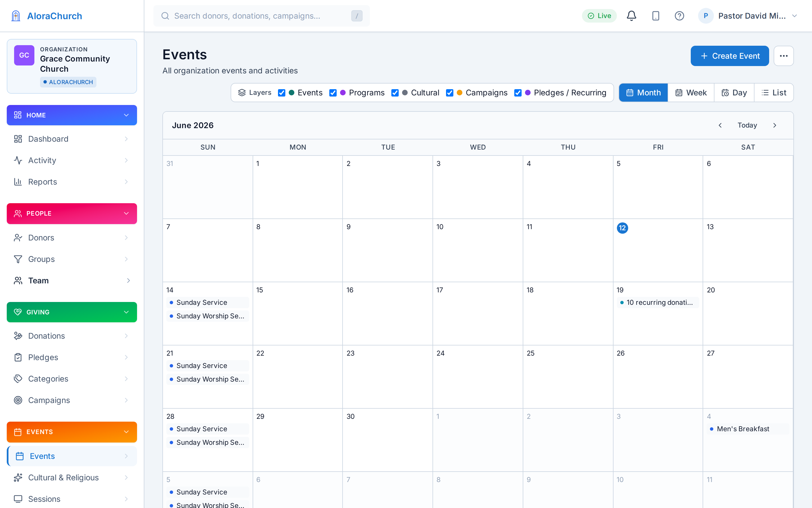Image resolution: width=812 pixels, height=508 pixels.
Task: Open Sunday Service on June 14
Action: (x=208, y=302)
